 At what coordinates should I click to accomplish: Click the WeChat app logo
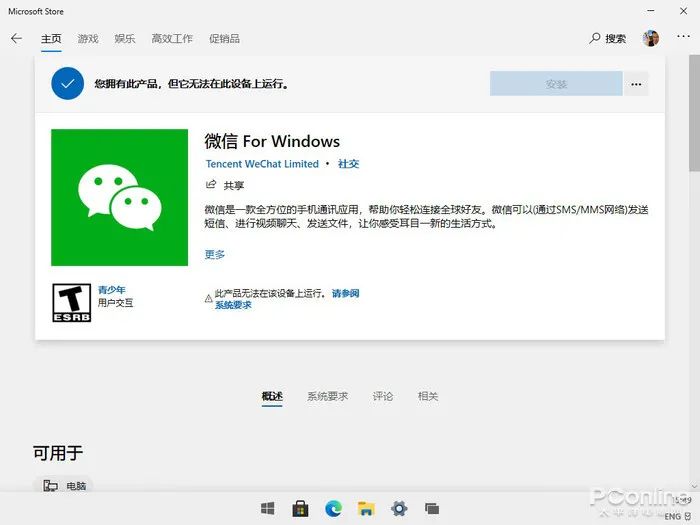[x=120, y=197]
